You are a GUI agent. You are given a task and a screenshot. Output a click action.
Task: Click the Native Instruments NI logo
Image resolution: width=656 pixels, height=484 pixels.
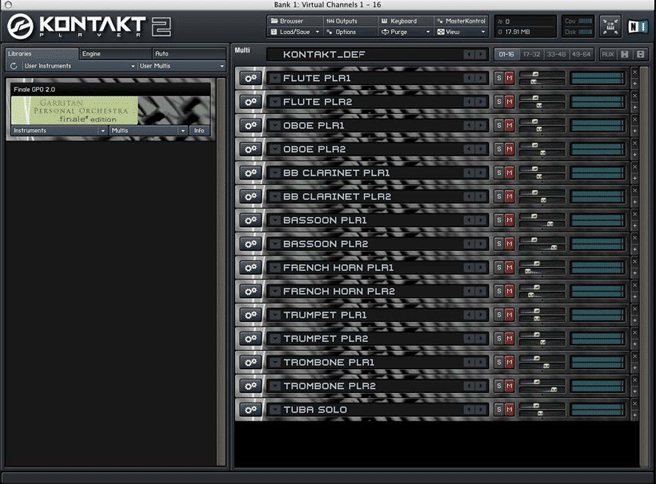[637, 27]
